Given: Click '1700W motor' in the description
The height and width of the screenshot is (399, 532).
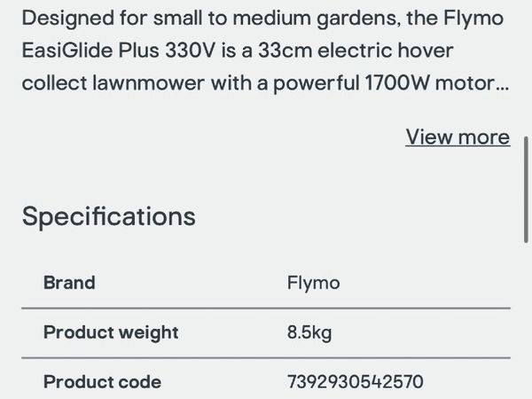Looking at the screenshot, I should 430,82.
